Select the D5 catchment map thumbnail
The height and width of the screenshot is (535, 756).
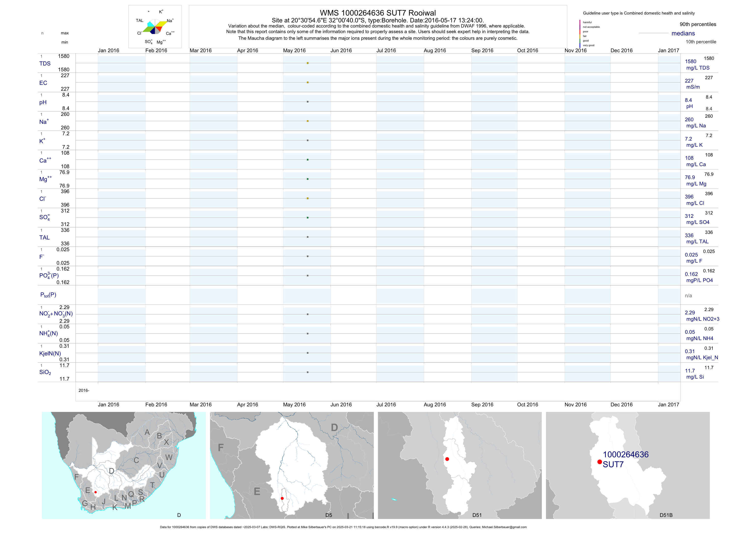(292, 465)
